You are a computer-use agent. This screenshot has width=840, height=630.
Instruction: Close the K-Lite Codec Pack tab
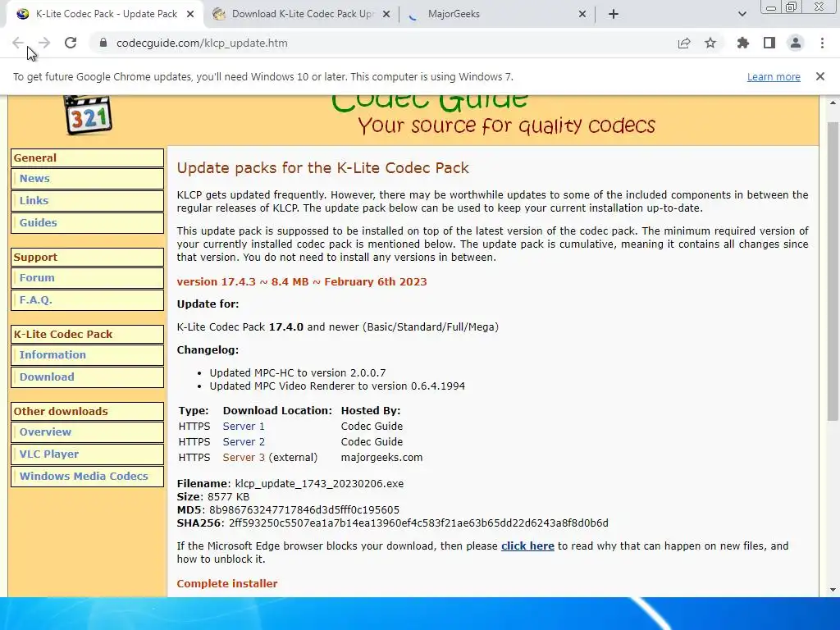(190, 14)
